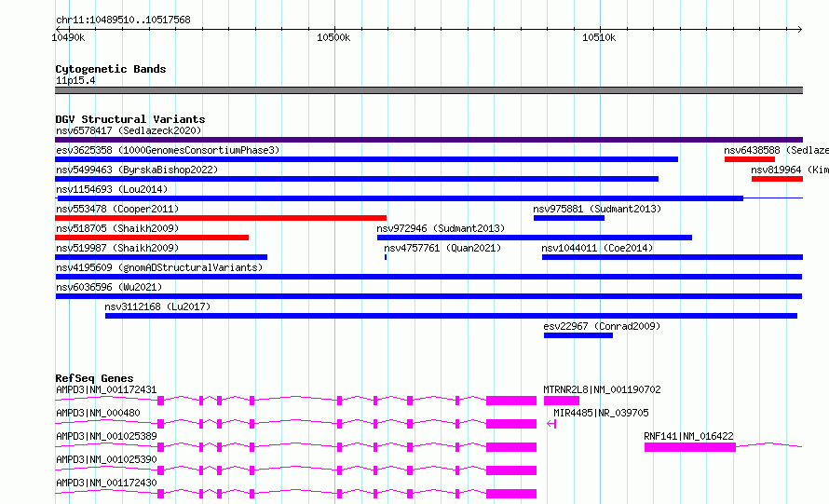This screenshot has height=504, width=829.
Task: Select the red nsv819964 variant bar
Action: (x=777, y=179)
